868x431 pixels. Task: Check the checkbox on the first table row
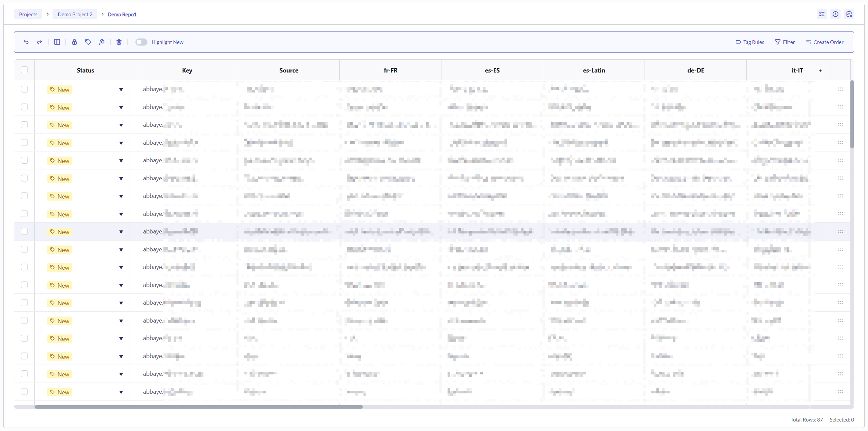[x=24, y=89]
